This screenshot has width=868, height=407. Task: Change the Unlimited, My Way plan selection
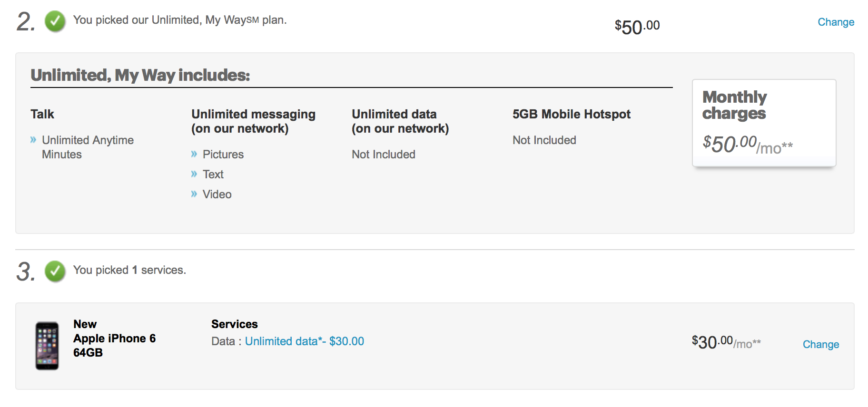pos(836,22)
